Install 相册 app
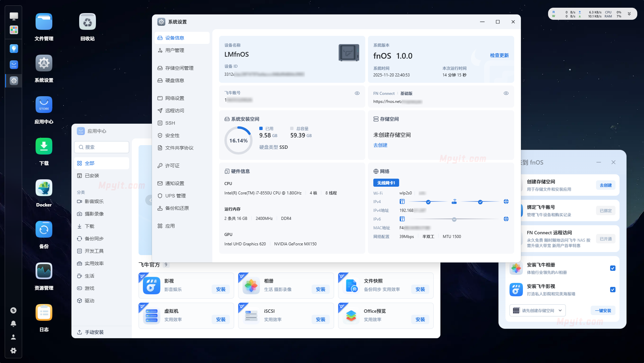The height and width of the screenshot is (363, 644). pyautogui.click(x=321, y=289)
